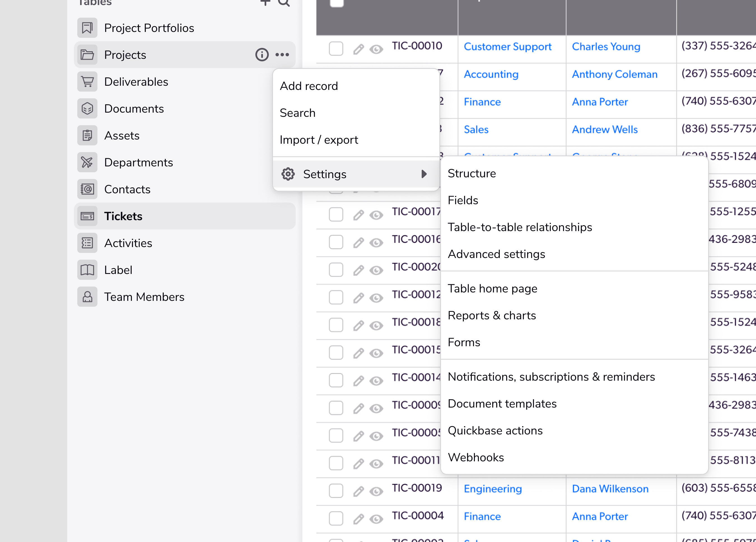View record TIC-00010 with eye icon
Viewport: 756px width, 542px height.
tap(376, 50)
